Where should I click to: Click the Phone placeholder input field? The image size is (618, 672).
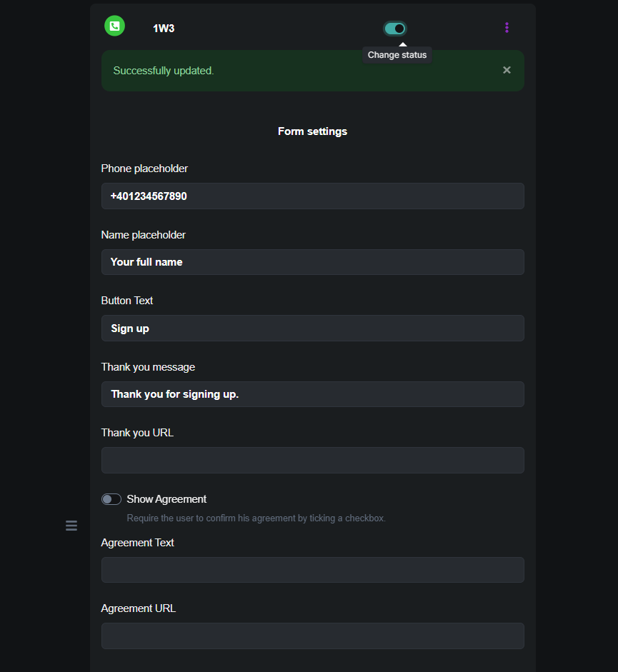pos(312,196)
